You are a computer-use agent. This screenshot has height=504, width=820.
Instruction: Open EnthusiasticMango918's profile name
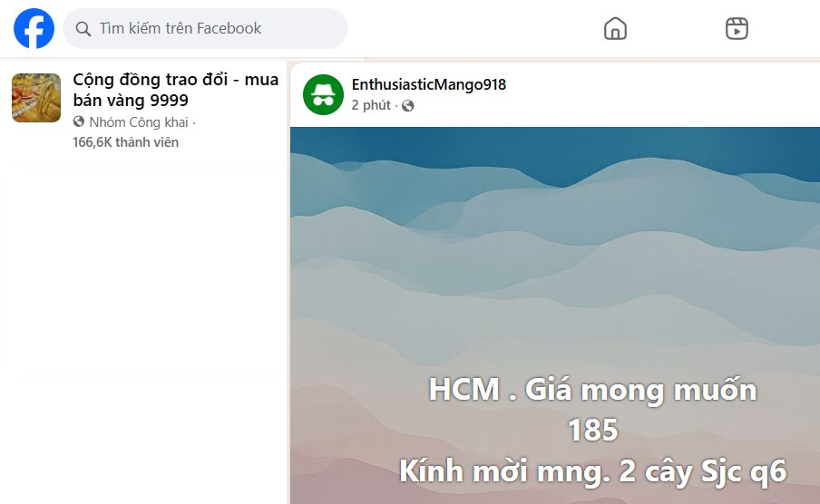pyautogui.click(x=429, y=84)
